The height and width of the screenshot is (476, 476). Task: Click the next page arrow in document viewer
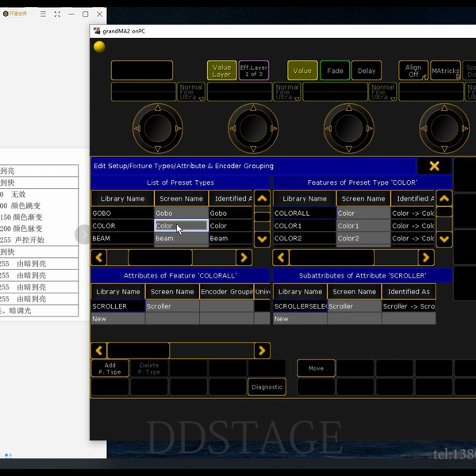click(83, 234)
